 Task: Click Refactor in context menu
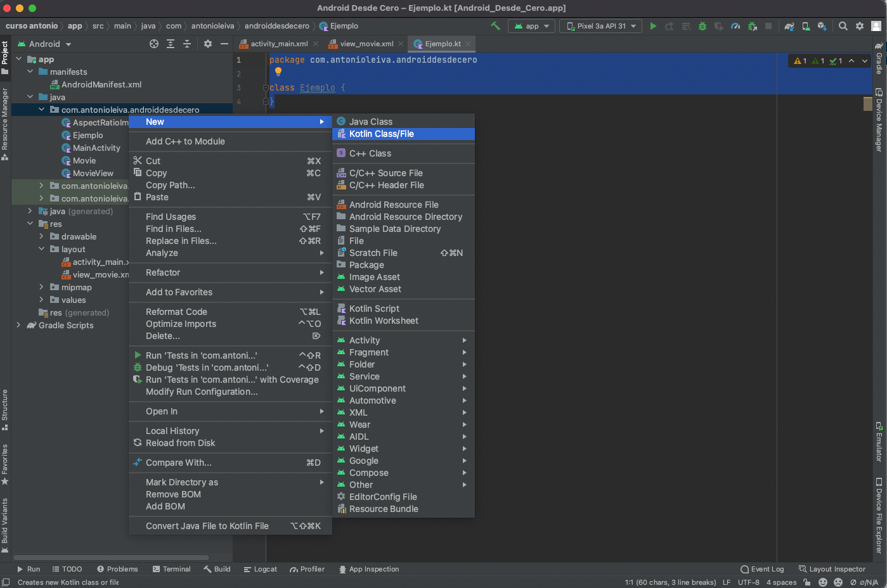230,272
